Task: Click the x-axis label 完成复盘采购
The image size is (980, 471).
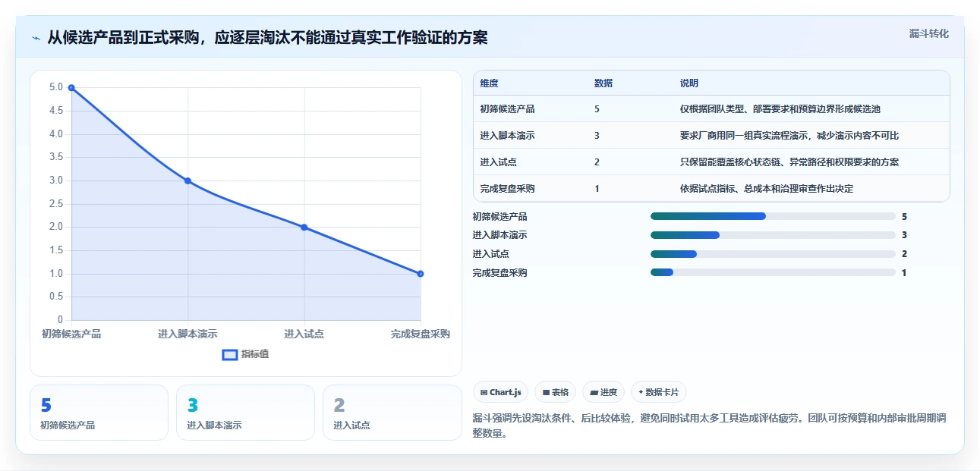Action: 420,334
